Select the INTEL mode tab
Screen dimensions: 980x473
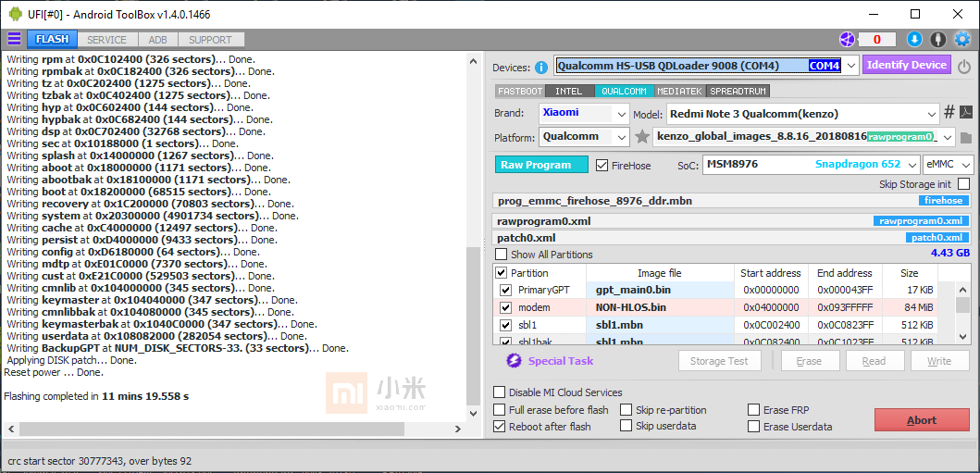tap(569, 92)
